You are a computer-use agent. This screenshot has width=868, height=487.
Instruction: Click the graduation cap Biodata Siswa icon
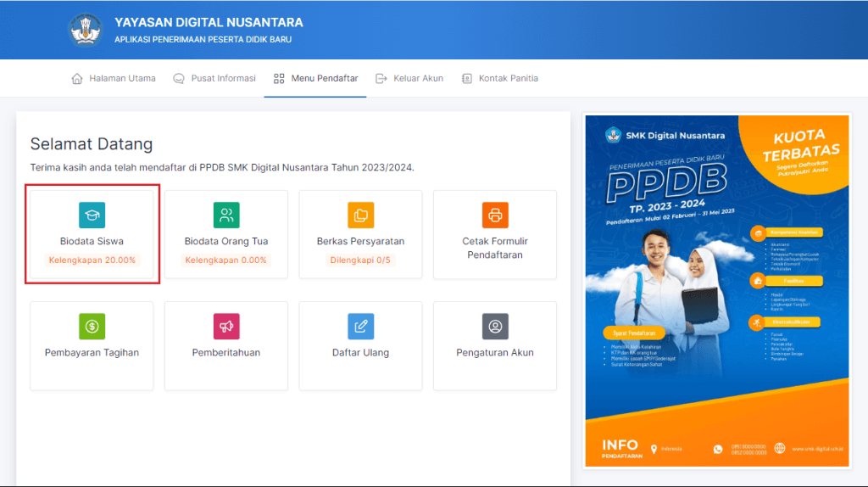(x=92, y=216)
